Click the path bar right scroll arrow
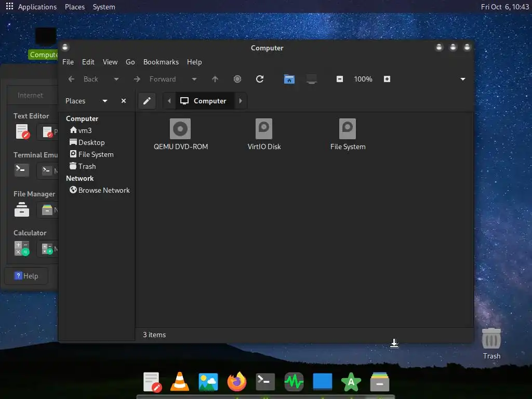Image resolution: width=532 pixels, height=399 pixels. click(x=241, y=101)
